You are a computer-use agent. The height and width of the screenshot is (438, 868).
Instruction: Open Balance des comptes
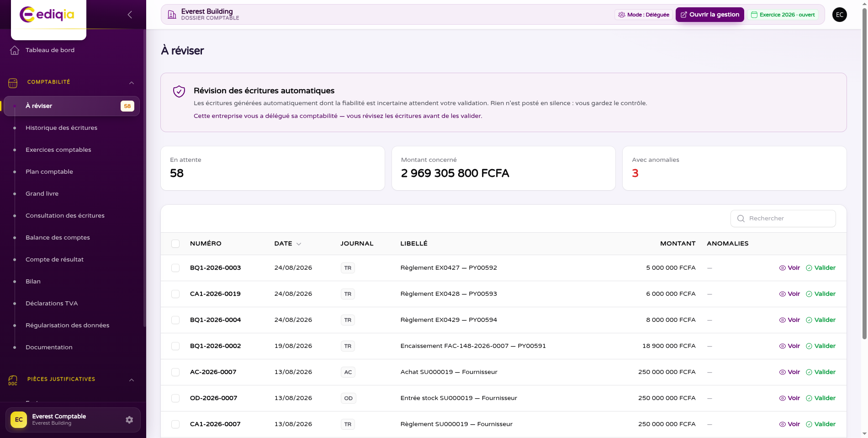pyautogui.click(x=58, y=238)
